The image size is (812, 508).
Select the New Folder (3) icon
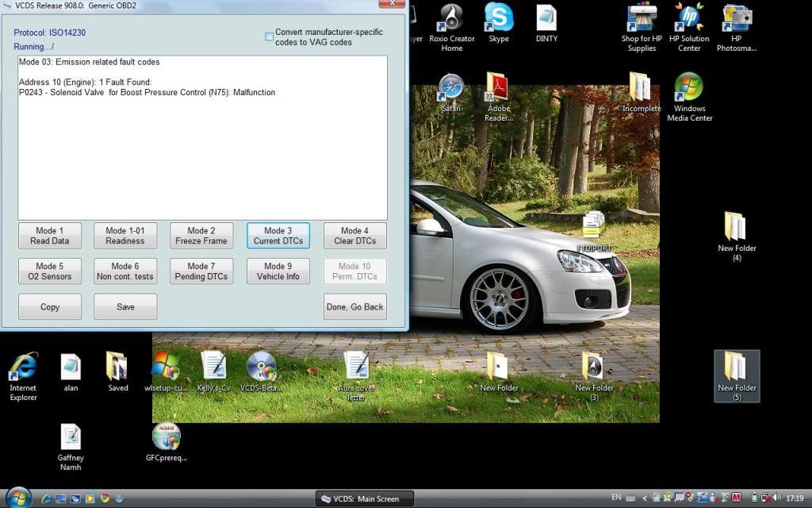click(x=594, y=376)
